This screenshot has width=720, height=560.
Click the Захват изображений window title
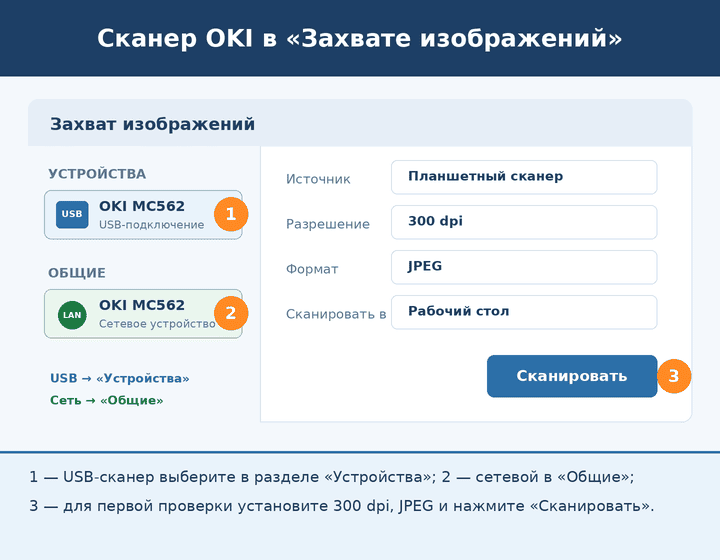tap(152, 124)
